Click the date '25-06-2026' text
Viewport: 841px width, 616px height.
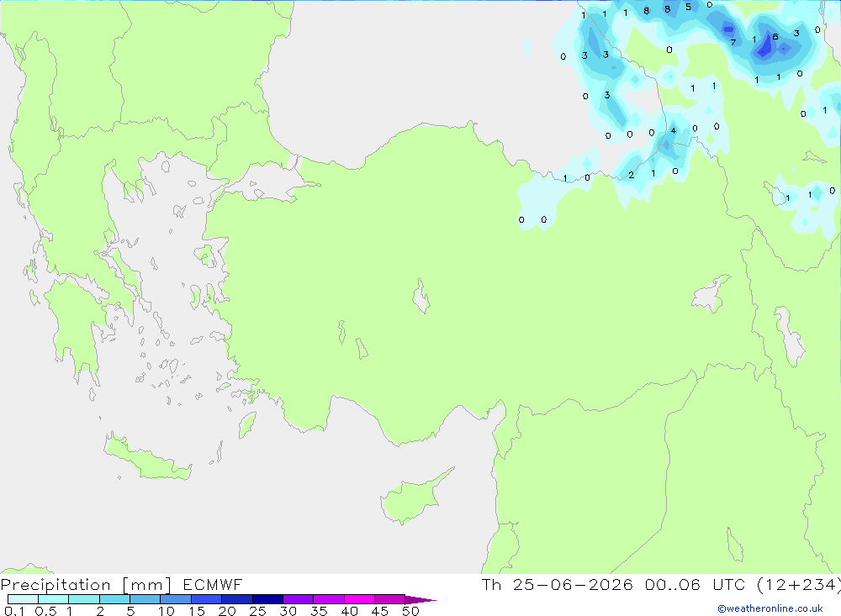click(x=573, y=584)
